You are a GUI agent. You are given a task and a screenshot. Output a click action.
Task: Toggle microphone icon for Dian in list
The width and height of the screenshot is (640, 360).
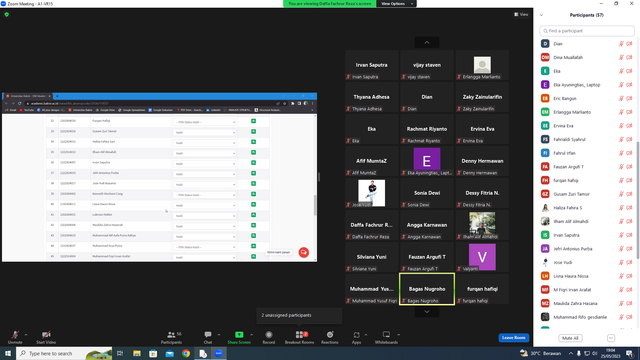[621, 44]
